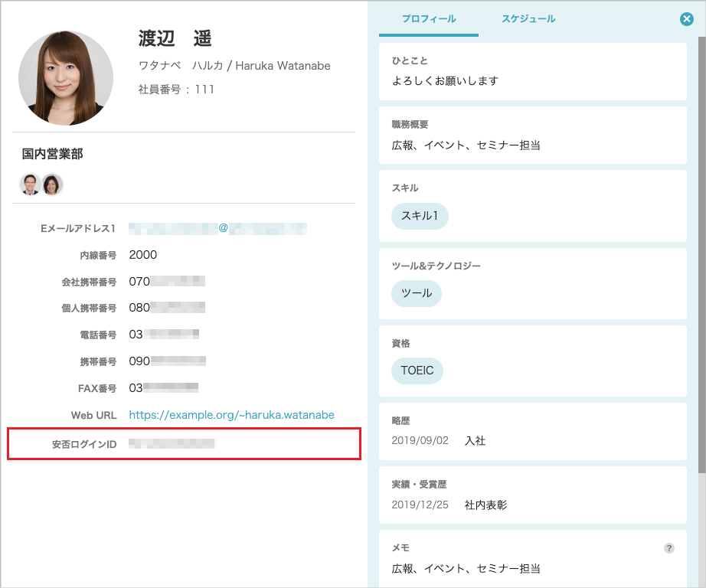Click the male member avatar under 国内営業部
Image resolution: width=706 pixels, height=588 pixels.
click(x=28, y=185)
